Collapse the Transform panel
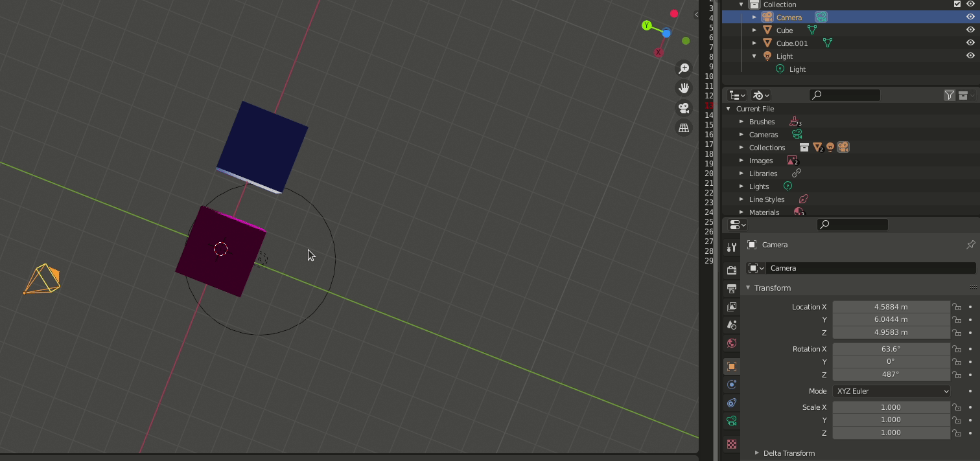This screenshot has height=461, width=980. point(748,287)
